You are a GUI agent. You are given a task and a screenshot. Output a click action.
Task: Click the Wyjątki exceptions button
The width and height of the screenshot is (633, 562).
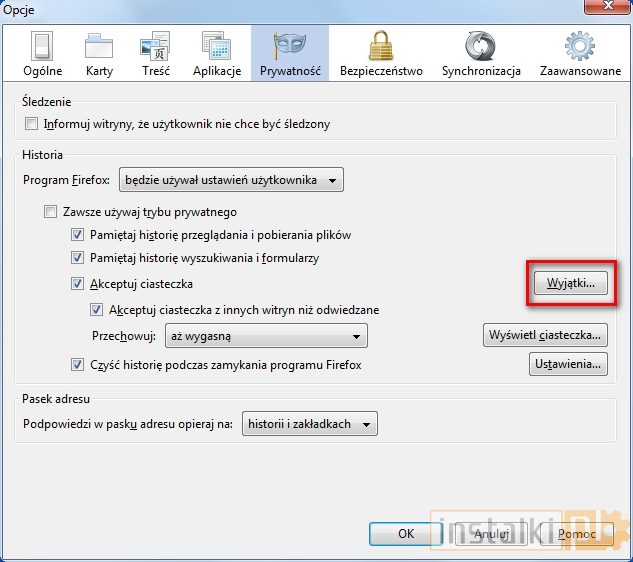click(568, 283)
